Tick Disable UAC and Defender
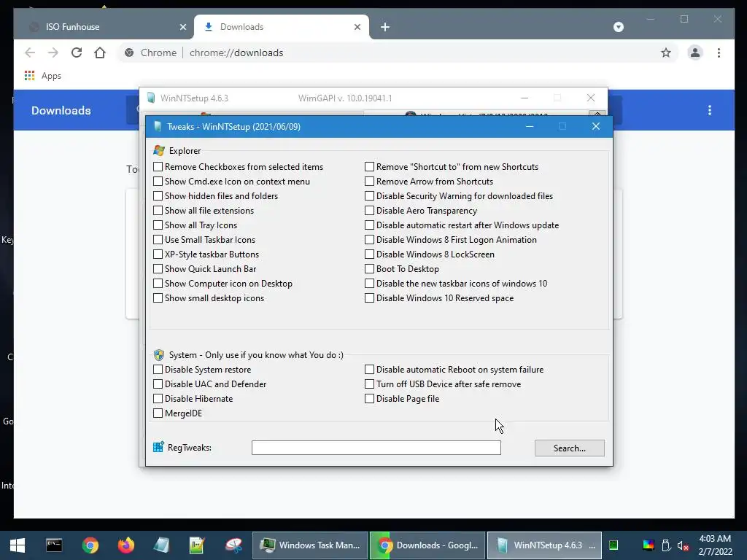747x560 pixels. (209, 384)
